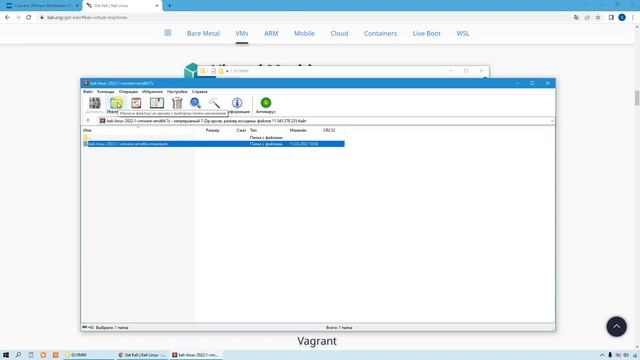This screenshot has width=640, height=360.
Task: Click the browser Forward arrow
Action: [18, 18]
